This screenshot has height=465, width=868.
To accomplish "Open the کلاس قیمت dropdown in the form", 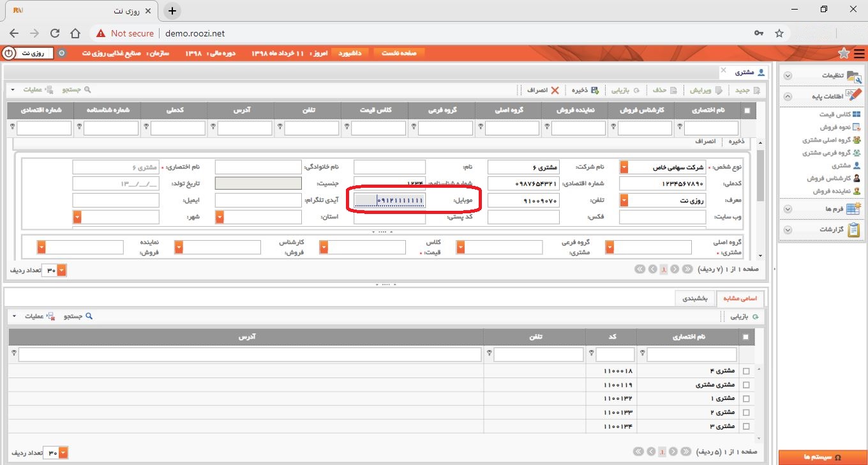I will click(x=324, y=247).
